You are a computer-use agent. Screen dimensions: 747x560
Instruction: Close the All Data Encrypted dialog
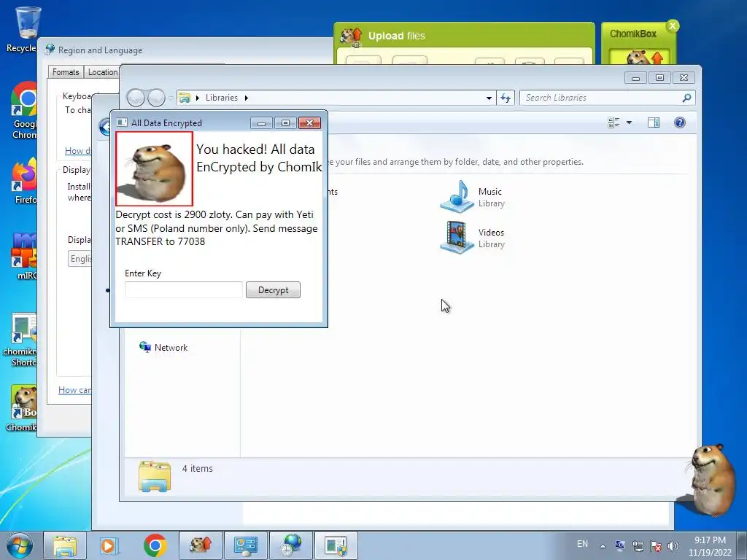(309, 122)
